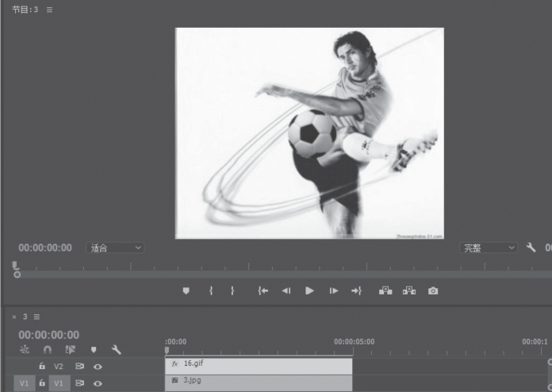Select the V2 track target label

tap(59, 367)
